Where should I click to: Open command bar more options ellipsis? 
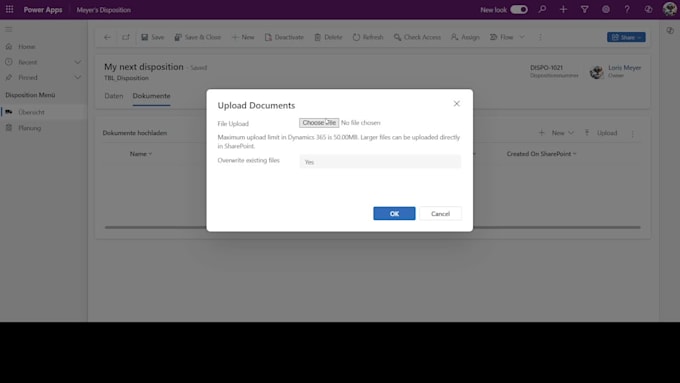pos(540,37)
